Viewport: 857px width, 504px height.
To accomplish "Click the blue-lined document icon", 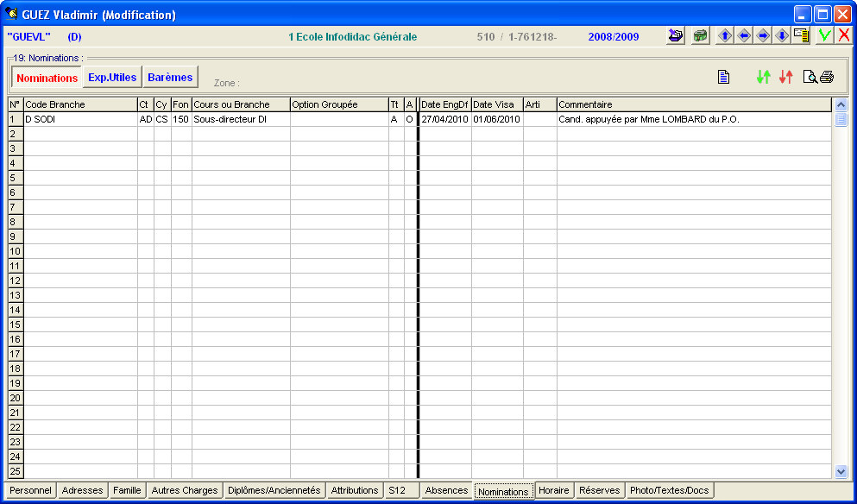I will pos(723,77).
